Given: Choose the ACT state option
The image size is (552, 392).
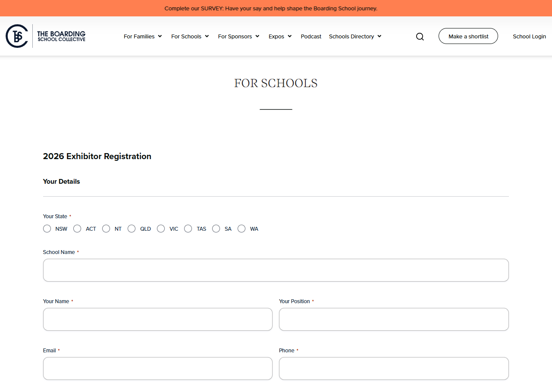Looking at the screenshot, I should tap(77, 229).
